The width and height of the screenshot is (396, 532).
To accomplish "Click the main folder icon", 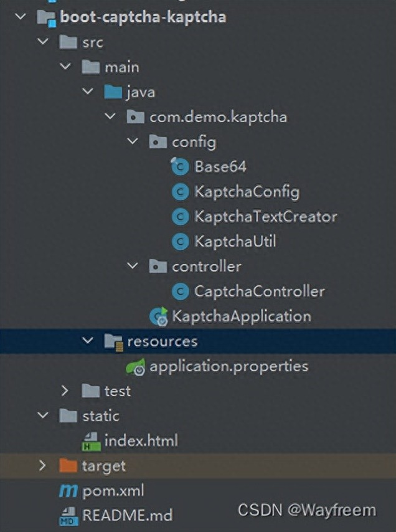I will (x=90, y=67).
